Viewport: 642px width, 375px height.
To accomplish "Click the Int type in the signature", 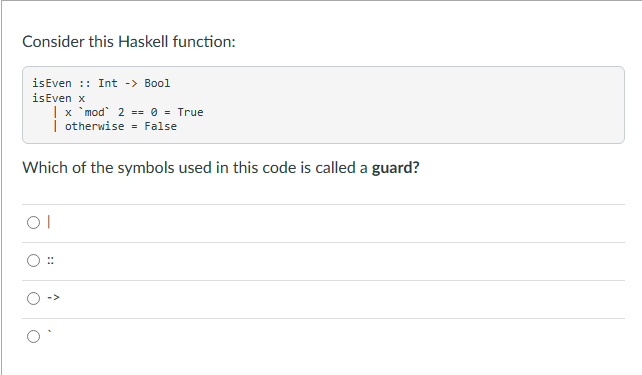I will 108,83.
